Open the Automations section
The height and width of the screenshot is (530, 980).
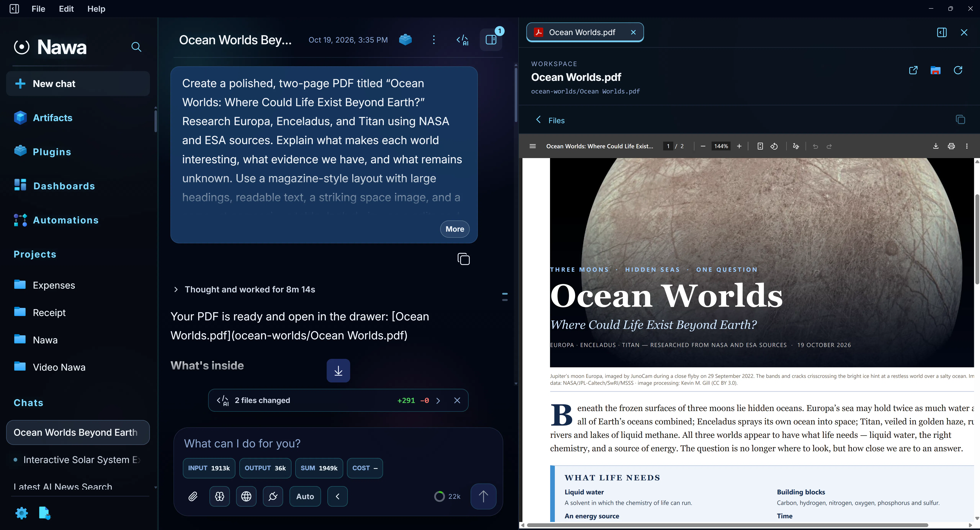tap(56, 220)
